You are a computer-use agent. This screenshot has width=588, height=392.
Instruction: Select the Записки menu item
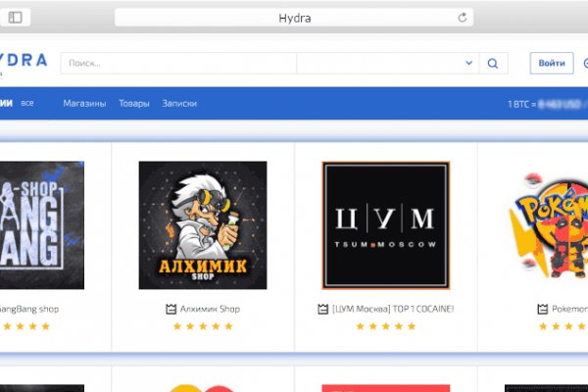click(179, 103)
